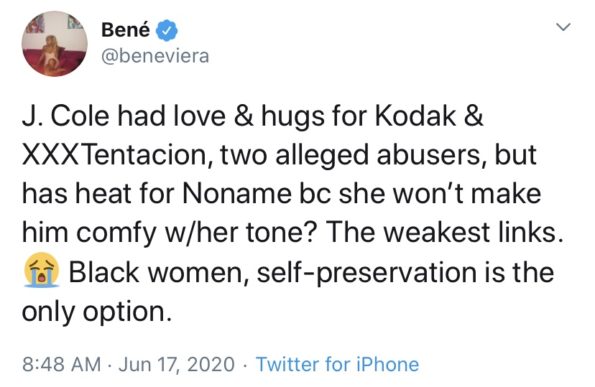The height and width of the screenshot is (387, 595).
Task: Click the blue verified checkmark badge
Action: pos(167,30)
